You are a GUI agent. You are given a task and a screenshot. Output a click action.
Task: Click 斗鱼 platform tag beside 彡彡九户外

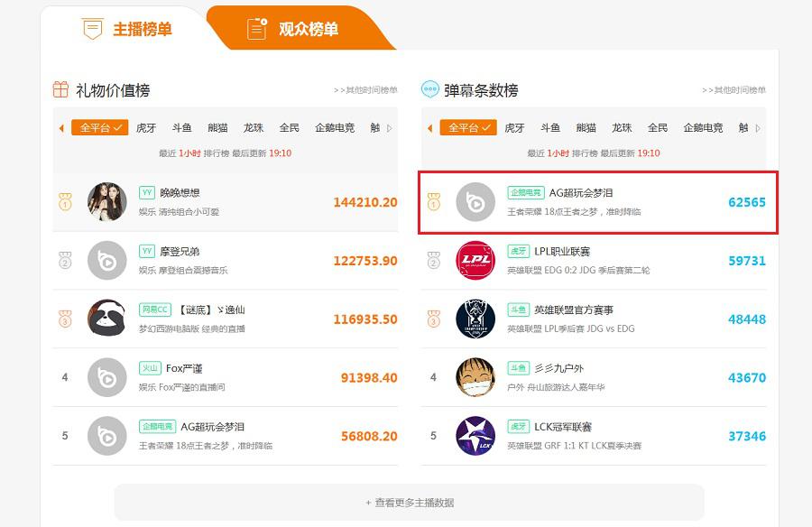tap(519, 368)
